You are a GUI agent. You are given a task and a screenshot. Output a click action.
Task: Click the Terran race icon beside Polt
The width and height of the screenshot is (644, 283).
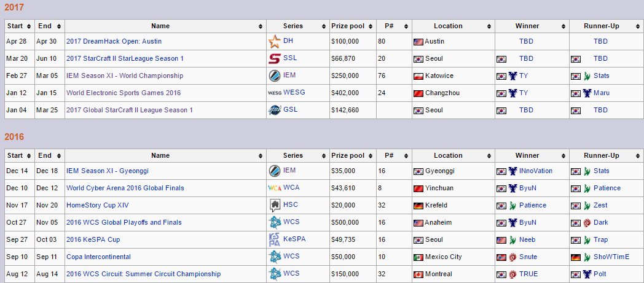coord(586,274)
